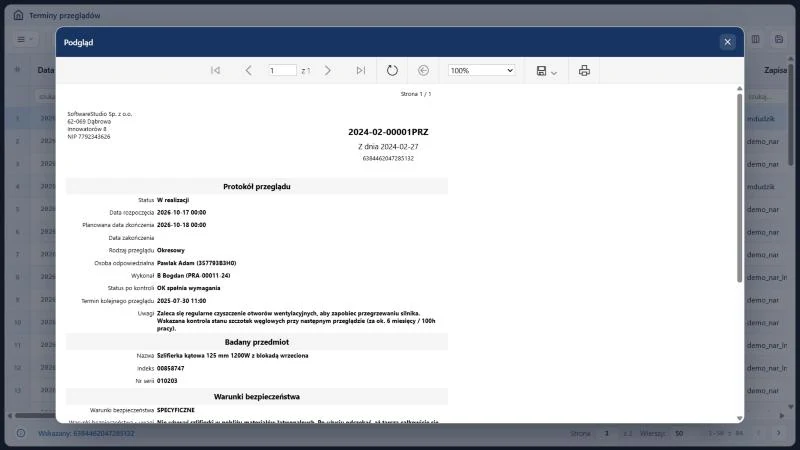
Task: Click save layout icon in background window
Action: coord(779,39)
